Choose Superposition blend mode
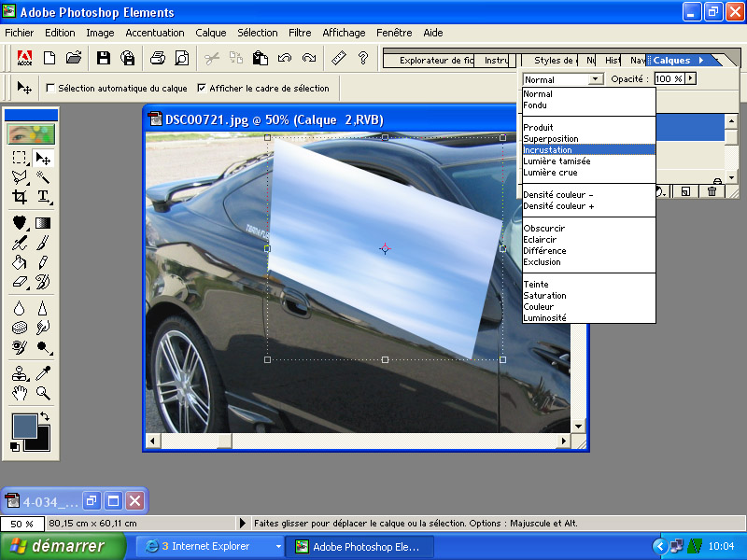 589,139
